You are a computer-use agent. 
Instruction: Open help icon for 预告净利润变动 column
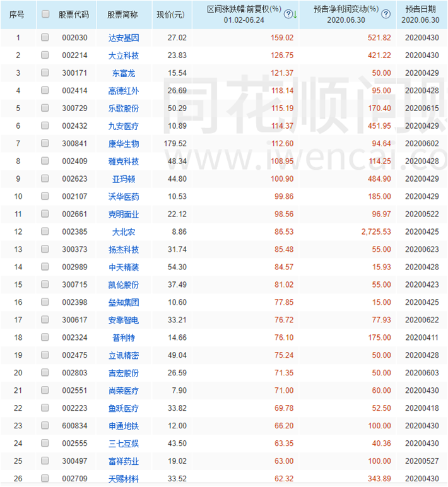[386, 14]
